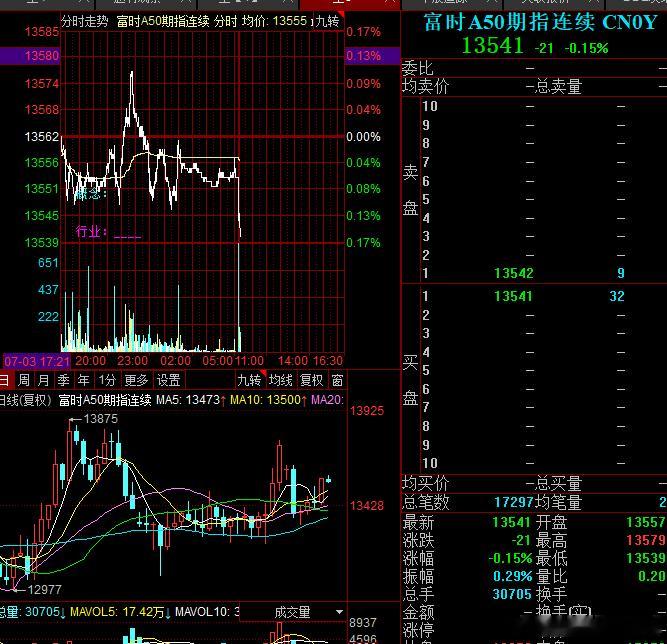Click the 12977 low marker on K-line
The image size is (667, 644).
[x=45, y=590]
